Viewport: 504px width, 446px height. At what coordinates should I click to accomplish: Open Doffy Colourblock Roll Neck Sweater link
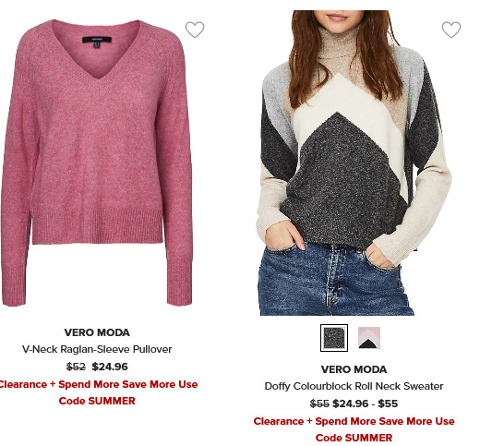354,386
